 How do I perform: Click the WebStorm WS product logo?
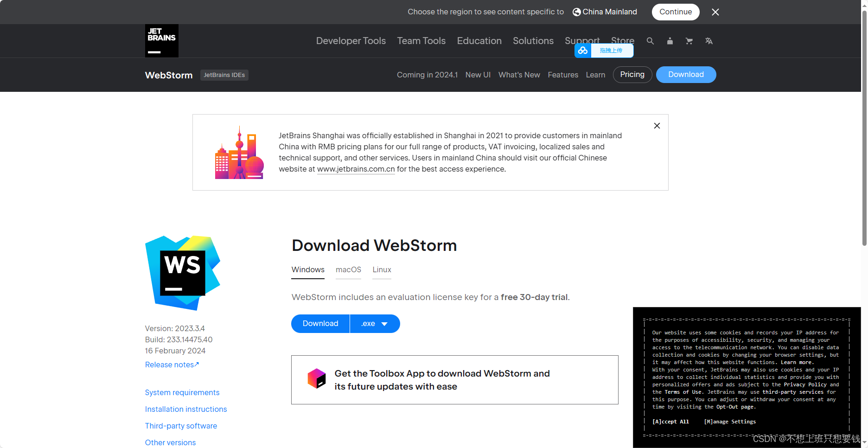click(x=183, y=273)
